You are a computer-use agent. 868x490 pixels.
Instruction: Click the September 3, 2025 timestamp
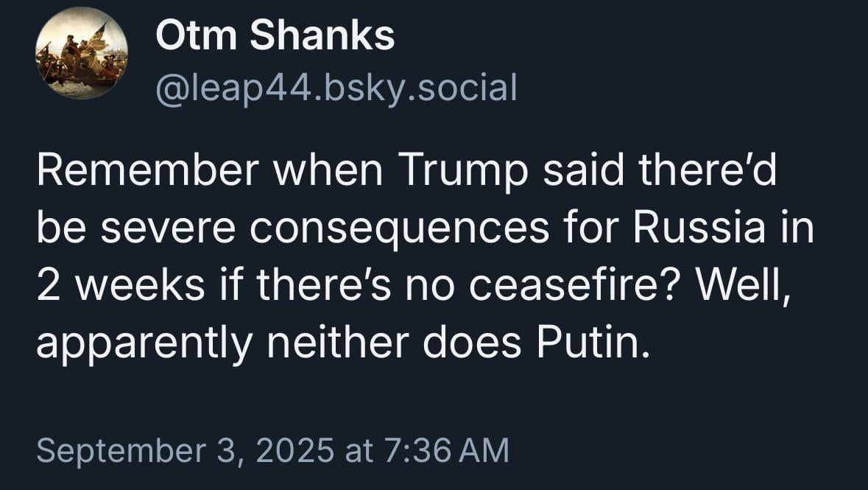(272, 449)
